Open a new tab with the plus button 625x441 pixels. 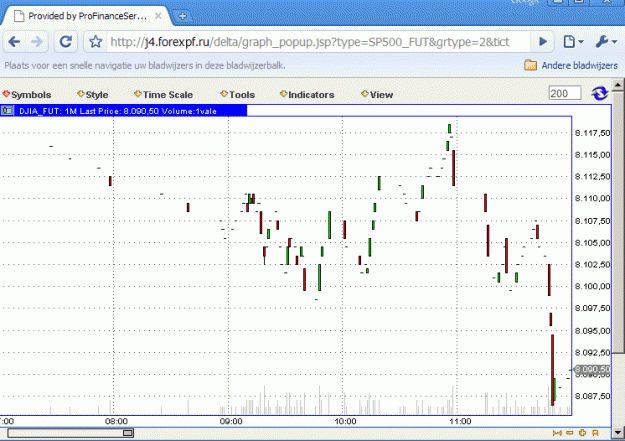[182, 16]
